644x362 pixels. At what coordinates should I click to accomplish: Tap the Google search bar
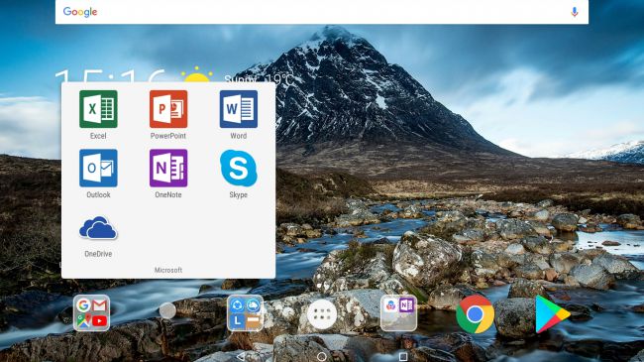[x=322, y=12]
